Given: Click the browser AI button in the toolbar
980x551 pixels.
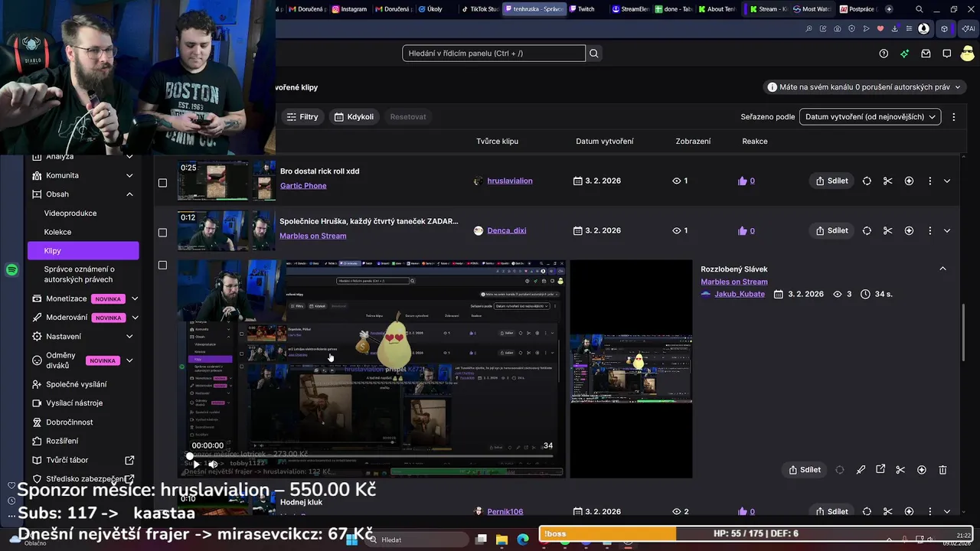Looking at the screenshot, I should (968, 28).
